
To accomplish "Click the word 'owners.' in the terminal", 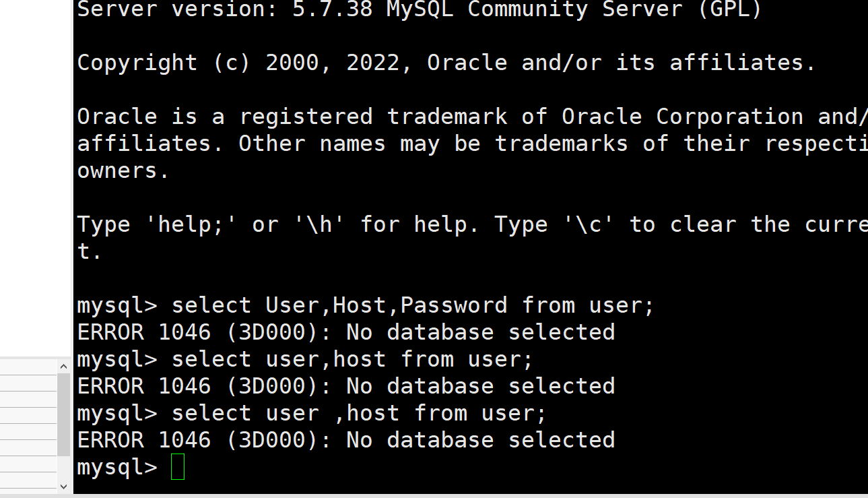I will coord(123,170).
